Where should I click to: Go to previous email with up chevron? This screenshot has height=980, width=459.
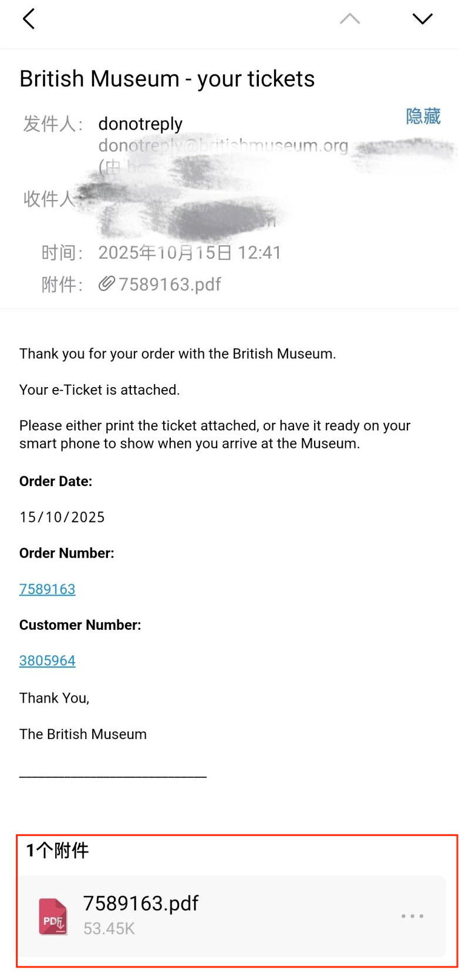[350, 19]
